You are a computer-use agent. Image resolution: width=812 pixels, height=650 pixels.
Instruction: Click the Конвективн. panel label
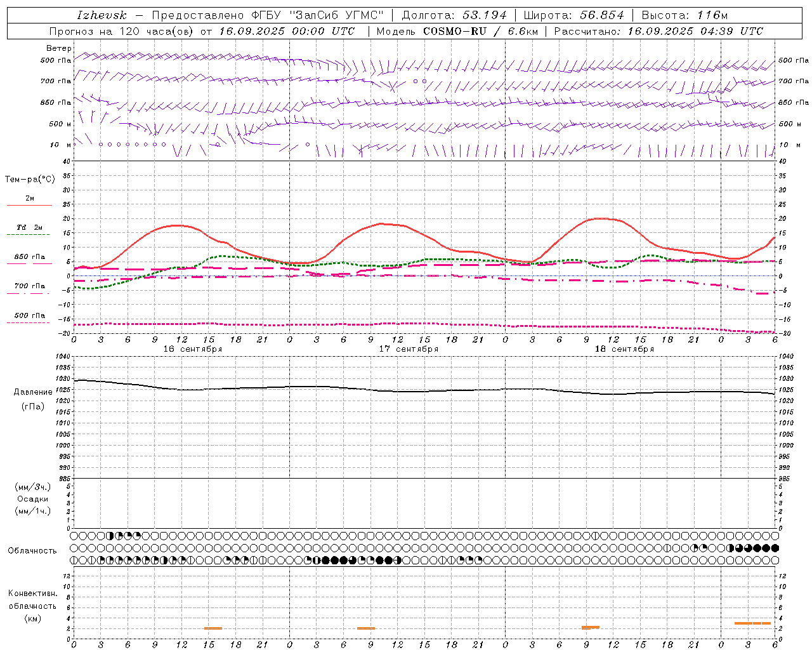pos(32,594)
